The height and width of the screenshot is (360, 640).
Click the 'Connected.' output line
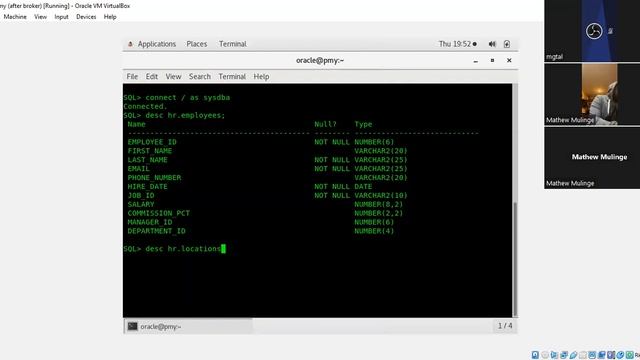[145, 107]
